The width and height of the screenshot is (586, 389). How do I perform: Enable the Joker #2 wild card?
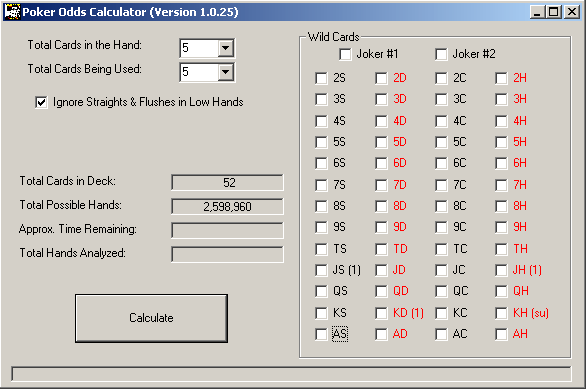point(441,55)
